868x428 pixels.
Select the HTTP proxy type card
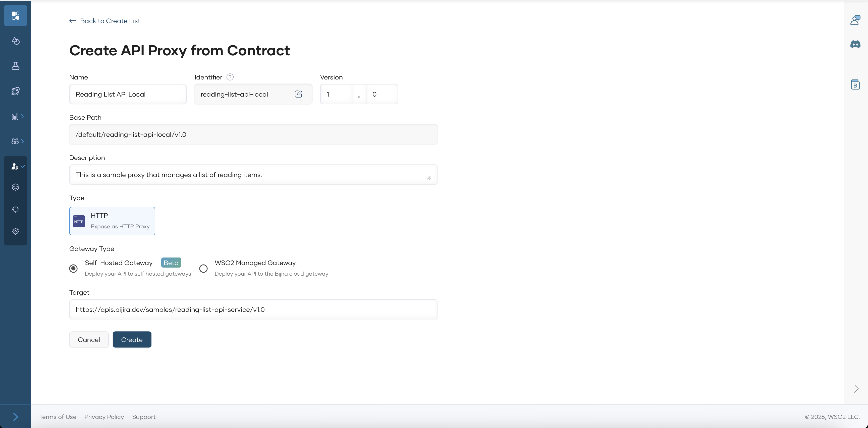tap(112, 221)
